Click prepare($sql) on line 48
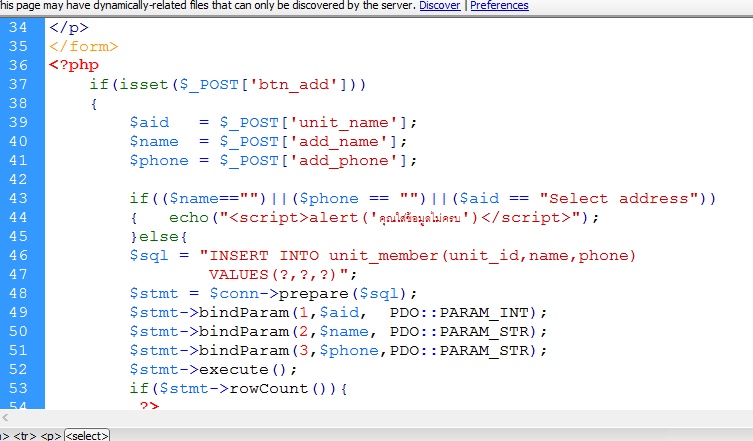The width and height of the screenshot is (753, 441). 342,294
